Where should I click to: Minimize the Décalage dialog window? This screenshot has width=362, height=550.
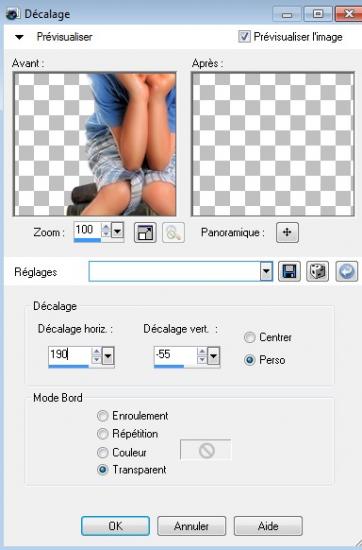point(287,14)
